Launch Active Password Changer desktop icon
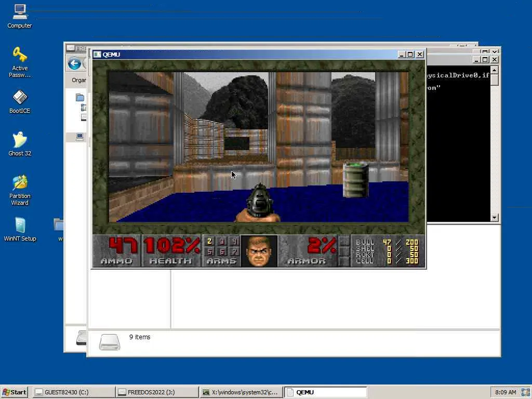This screenshot has height=399, width=532. [20, 62]
